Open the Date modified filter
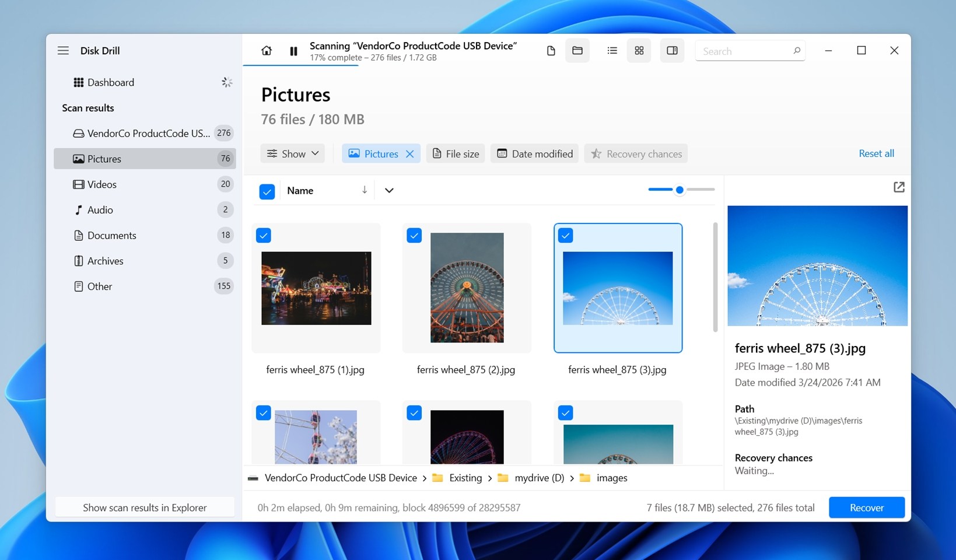 point(534,154)
